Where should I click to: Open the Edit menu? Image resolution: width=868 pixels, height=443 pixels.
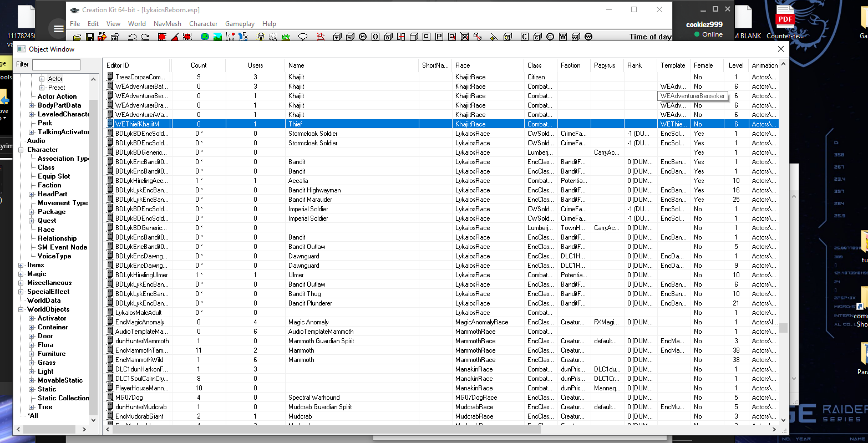click(x=93, y=24)
